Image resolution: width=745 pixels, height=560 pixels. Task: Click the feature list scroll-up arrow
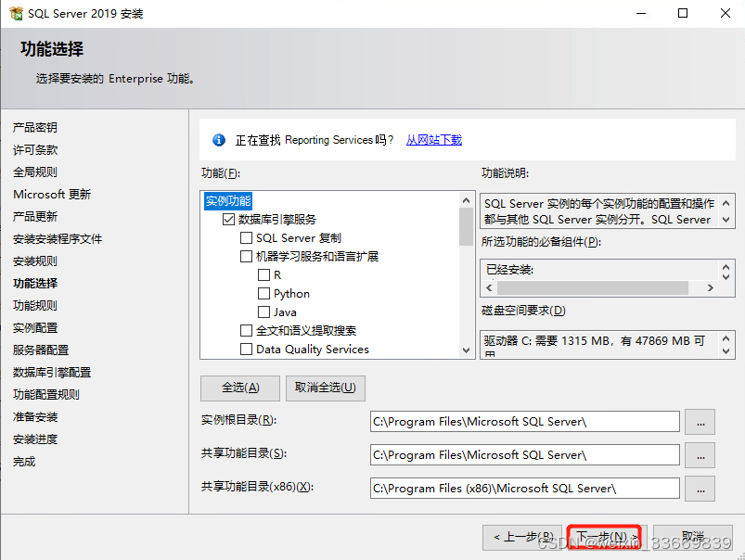[x=466, y=200]
